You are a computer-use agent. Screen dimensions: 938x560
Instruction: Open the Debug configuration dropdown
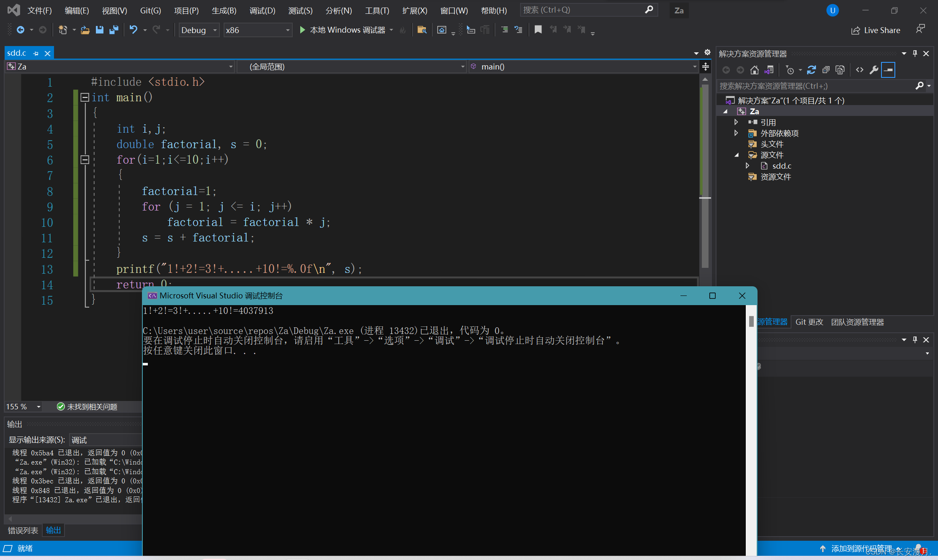tap(199, 30)
